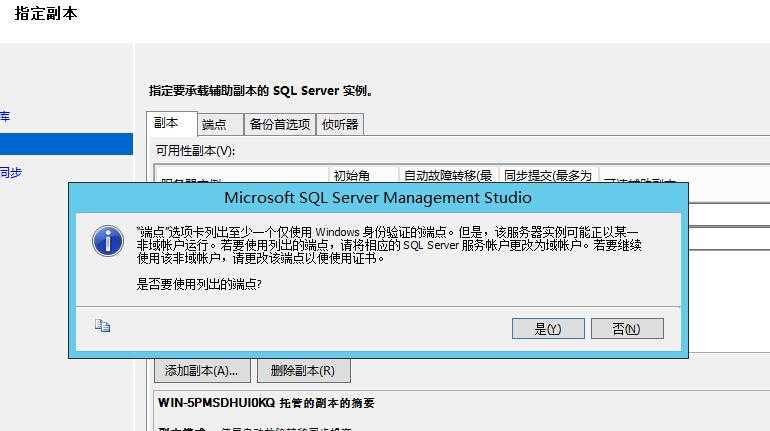The width and height of the screenshot is (770, 431).
Task: Click the 添加副本(A)... button
Action: click(202, 371)
